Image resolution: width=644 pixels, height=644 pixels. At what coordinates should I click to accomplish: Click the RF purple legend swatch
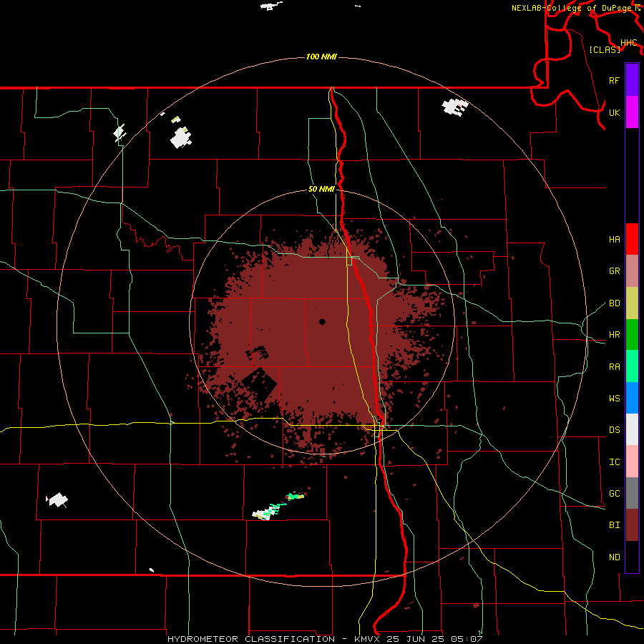pyautogui.click(x=632, y=80)
